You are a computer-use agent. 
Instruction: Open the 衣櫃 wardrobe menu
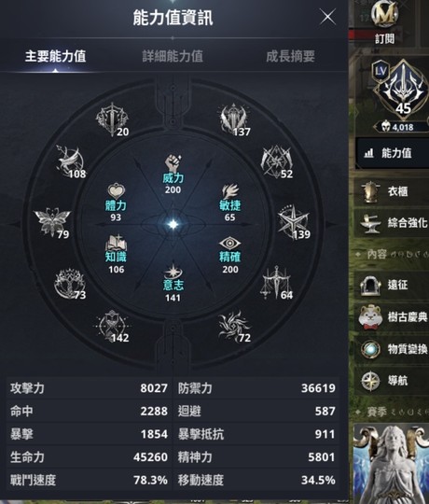(x=392, y=191)
